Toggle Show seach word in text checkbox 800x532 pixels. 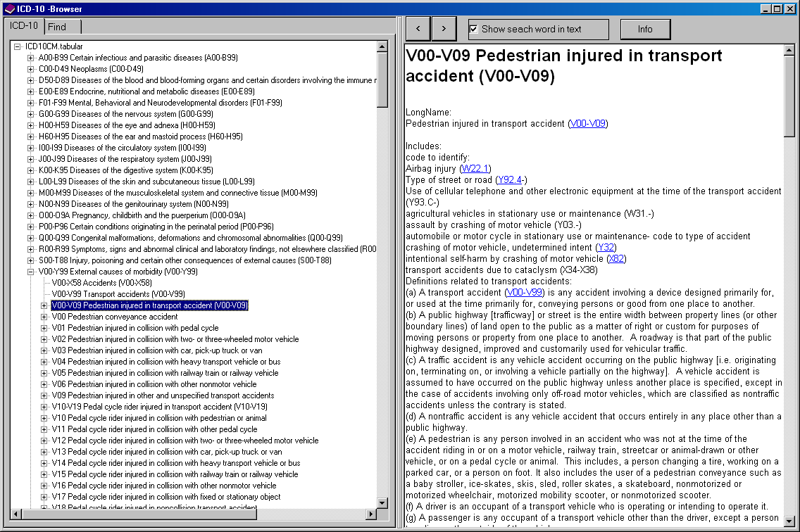[473, 29]
